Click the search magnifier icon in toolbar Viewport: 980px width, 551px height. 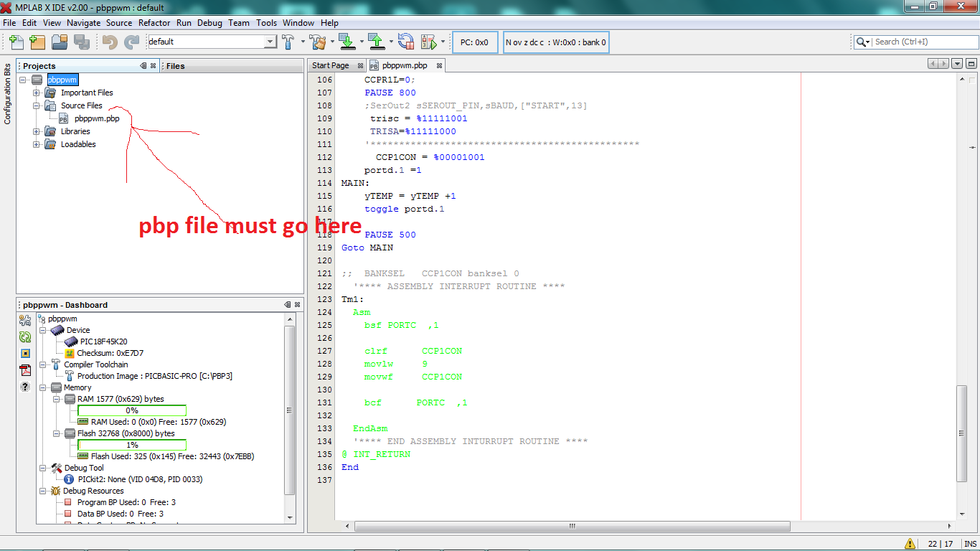click(x=861, y=42)
